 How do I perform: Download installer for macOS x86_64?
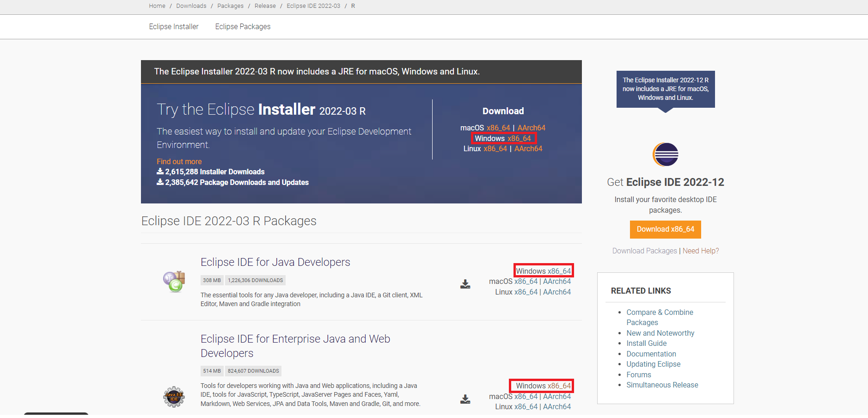[x=498, y=128]
